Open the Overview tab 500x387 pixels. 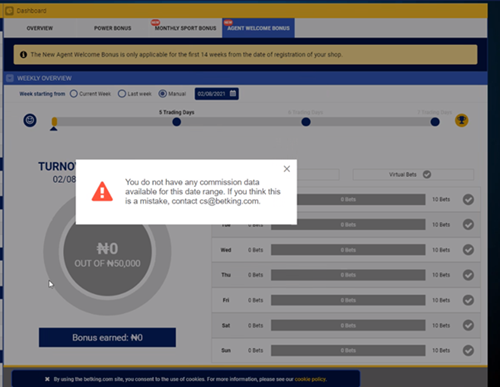coord(40,28)
